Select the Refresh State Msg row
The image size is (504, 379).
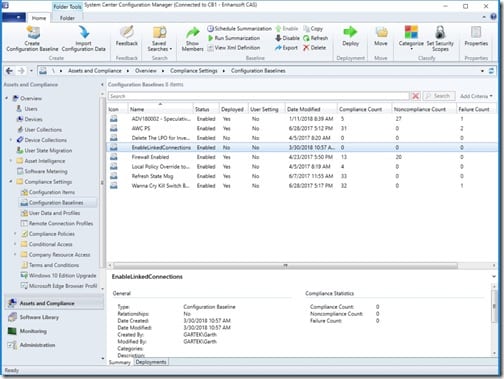pyautogui.click(x=302, y=176)
